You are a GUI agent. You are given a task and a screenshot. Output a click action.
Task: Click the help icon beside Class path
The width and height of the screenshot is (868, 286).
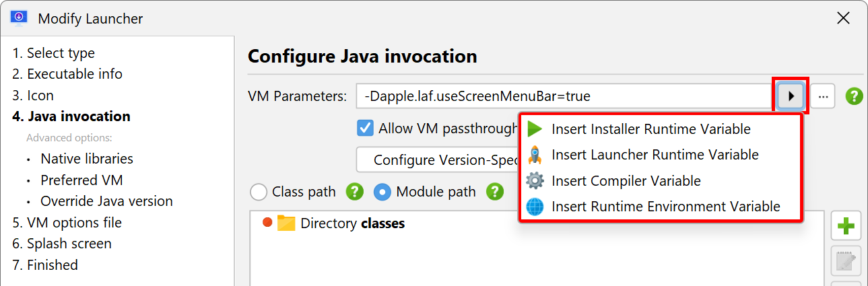(355, 192)
